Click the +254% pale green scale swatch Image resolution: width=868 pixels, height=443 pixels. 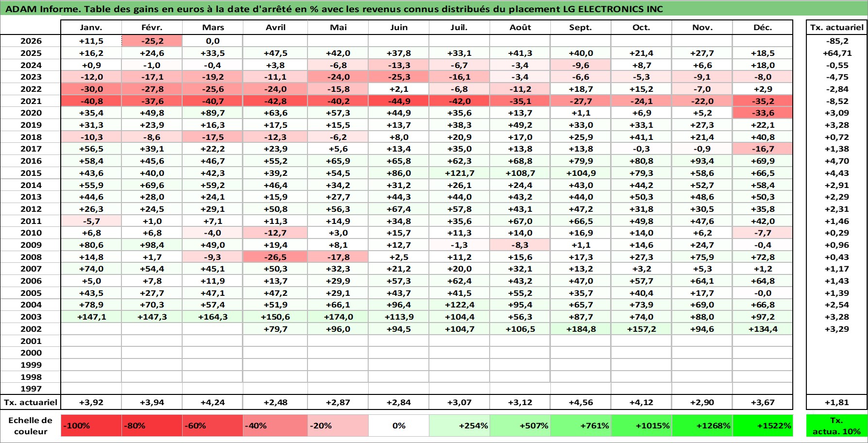tap(460, 426)
